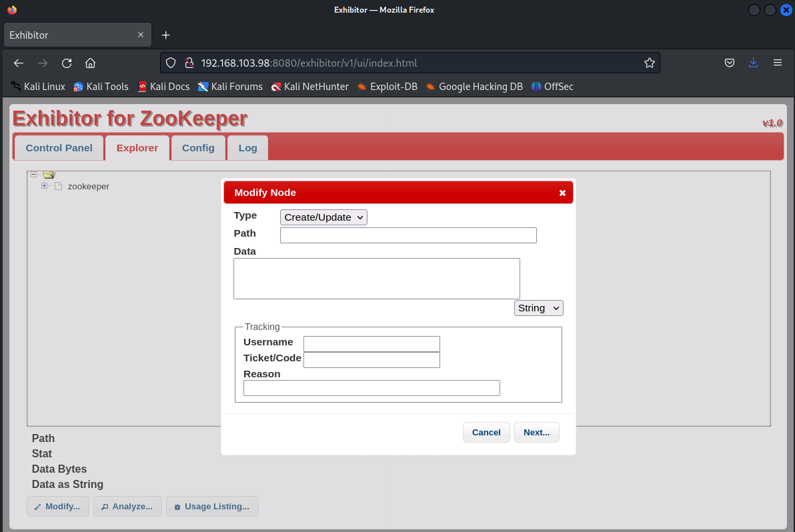Click the Next... button
Viewport: 795px width, 532px height.
(536, 432)
